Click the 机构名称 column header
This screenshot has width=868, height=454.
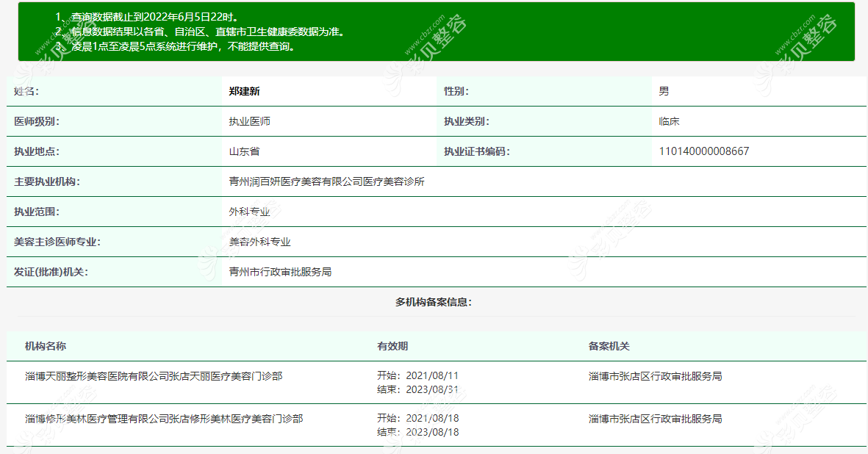[x=46, y=346]
